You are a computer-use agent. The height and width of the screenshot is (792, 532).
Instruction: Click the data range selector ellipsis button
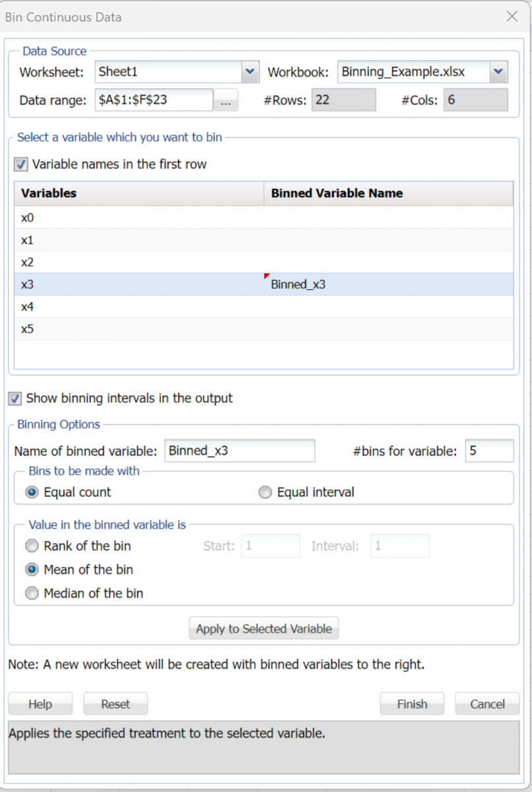tap(226, 100)
